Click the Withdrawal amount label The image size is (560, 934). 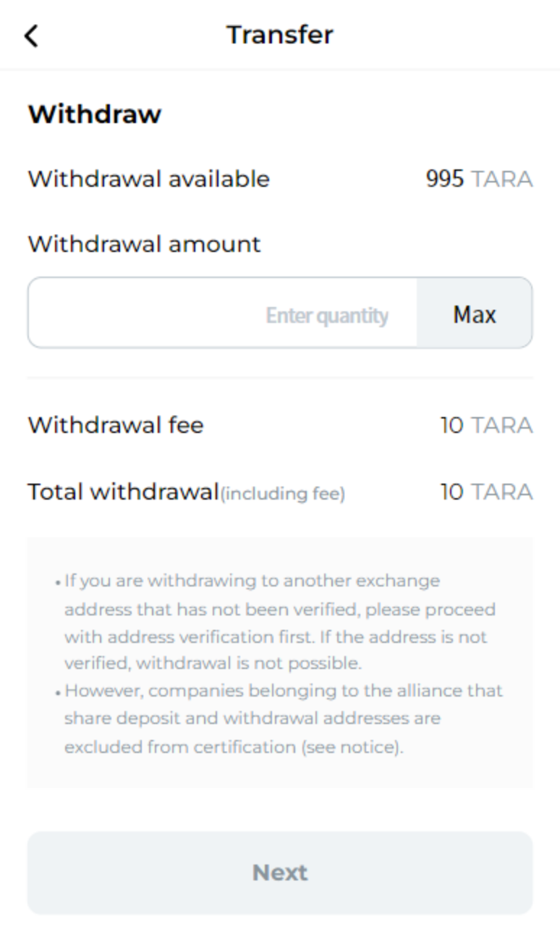click(144, 244)
